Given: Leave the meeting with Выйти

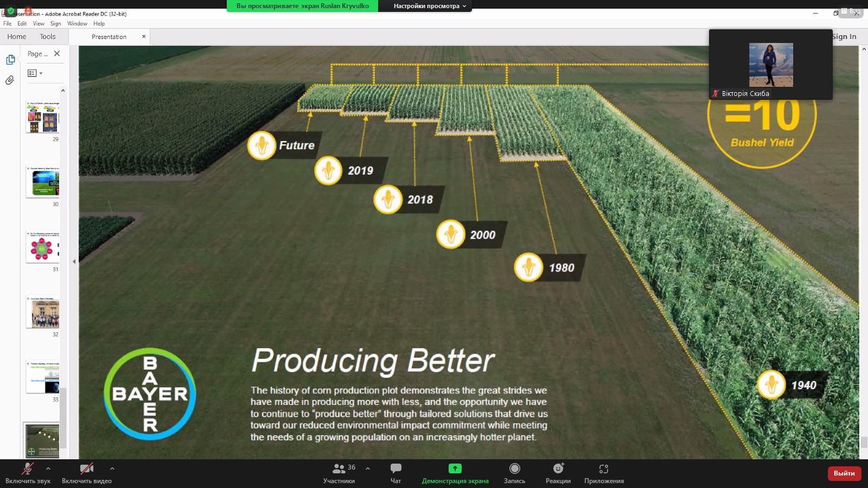Looking at the screenshot, I should pos(844,473).
